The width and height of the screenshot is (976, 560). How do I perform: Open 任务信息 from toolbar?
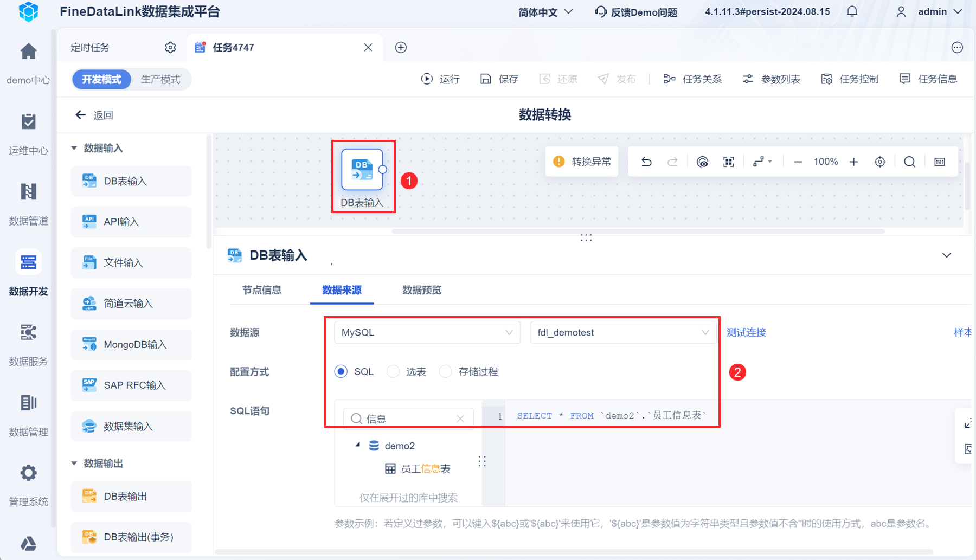coord(928,79)
